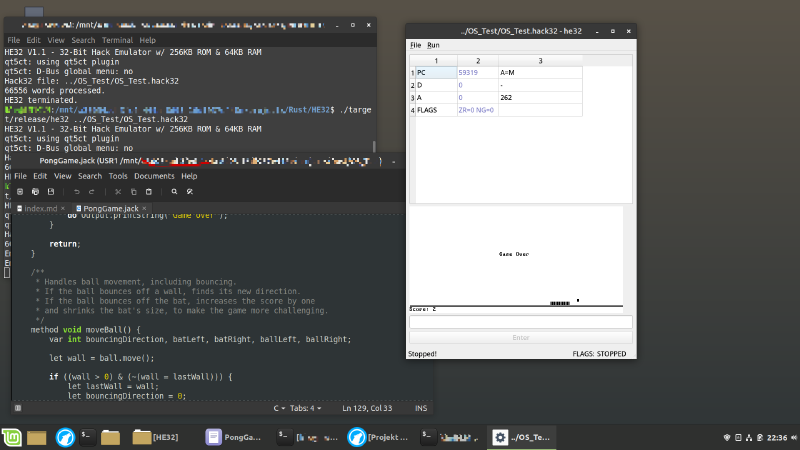Image resolution: width=800 pixels, height=450 pixels.
Task: Close the index.md editor tab
Action: pos(65,208)
